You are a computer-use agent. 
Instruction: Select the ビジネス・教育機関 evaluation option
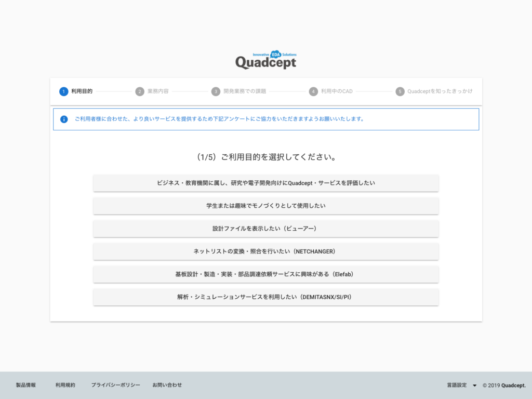point(265,183)
